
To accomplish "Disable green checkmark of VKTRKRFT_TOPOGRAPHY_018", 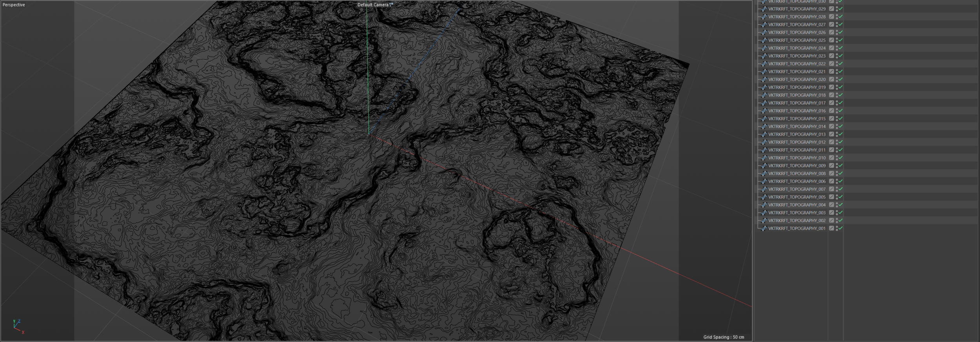I will [840, 95].
